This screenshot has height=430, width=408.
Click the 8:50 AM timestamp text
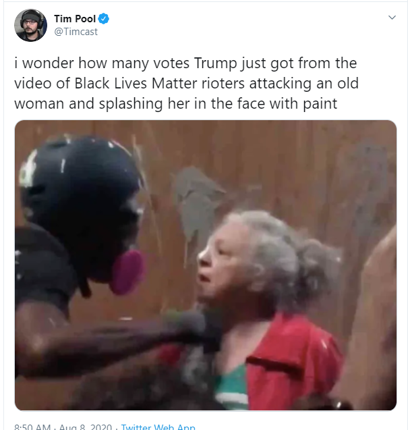32,427
